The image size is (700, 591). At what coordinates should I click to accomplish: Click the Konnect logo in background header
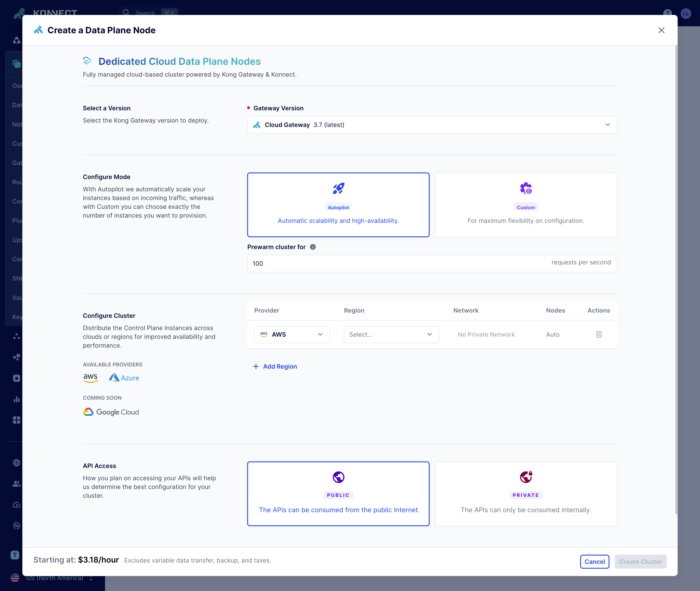pyautogui.click(x=45, y=13)
